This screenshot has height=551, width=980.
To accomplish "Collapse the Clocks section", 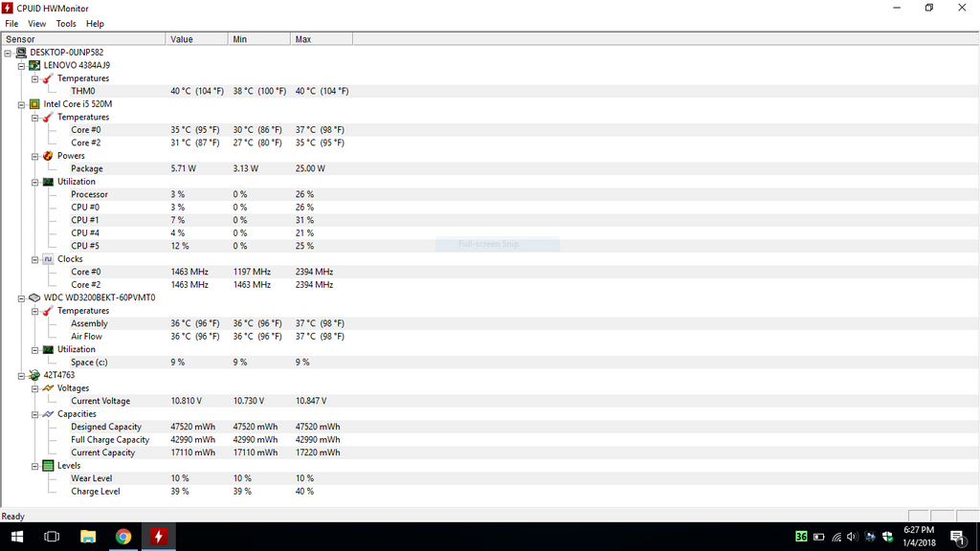I will (x=35, y=260).
